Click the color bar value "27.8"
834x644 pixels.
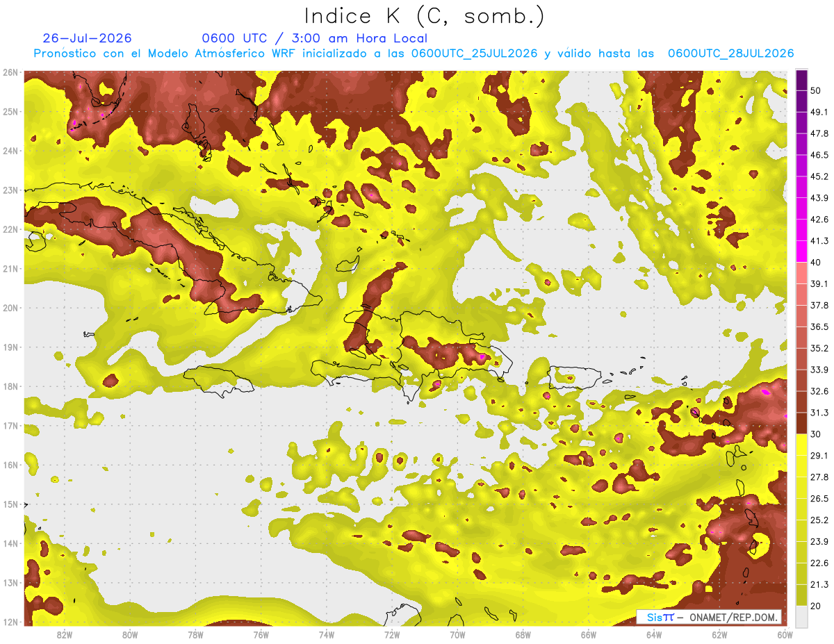[x=819, y=477]
